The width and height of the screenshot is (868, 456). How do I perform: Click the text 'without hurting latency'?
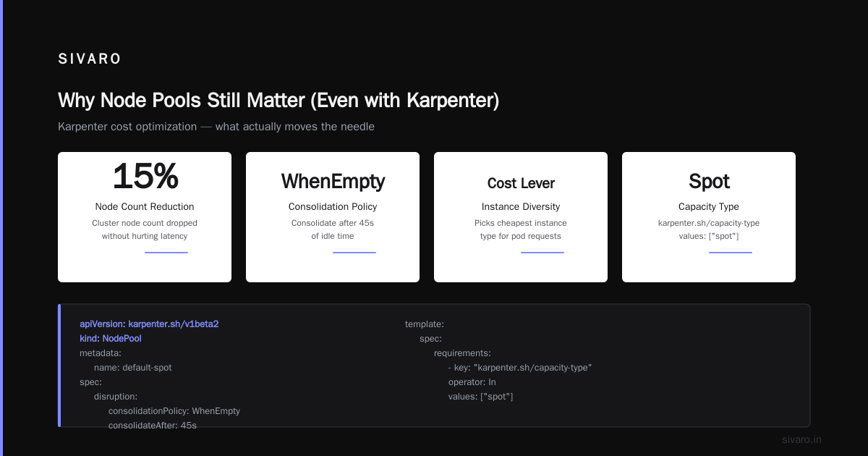[145, 236]
